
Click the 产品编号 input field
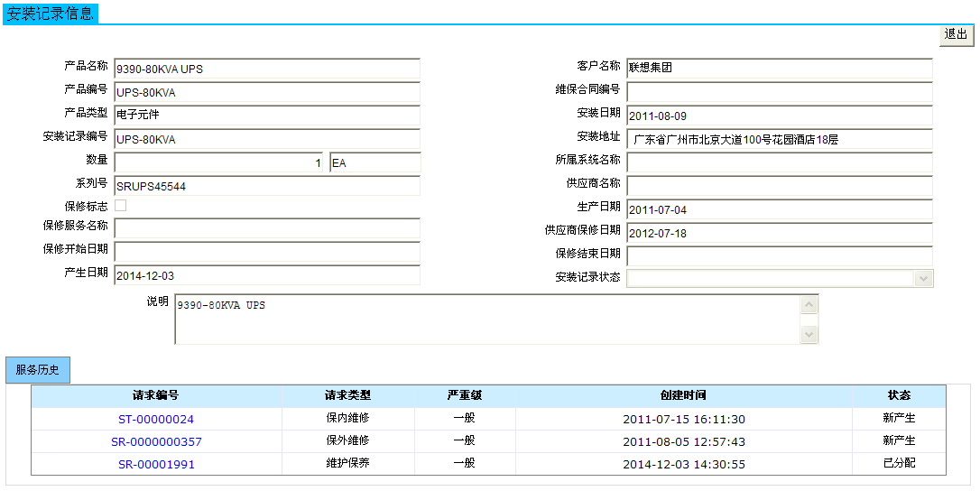[267, 93]
